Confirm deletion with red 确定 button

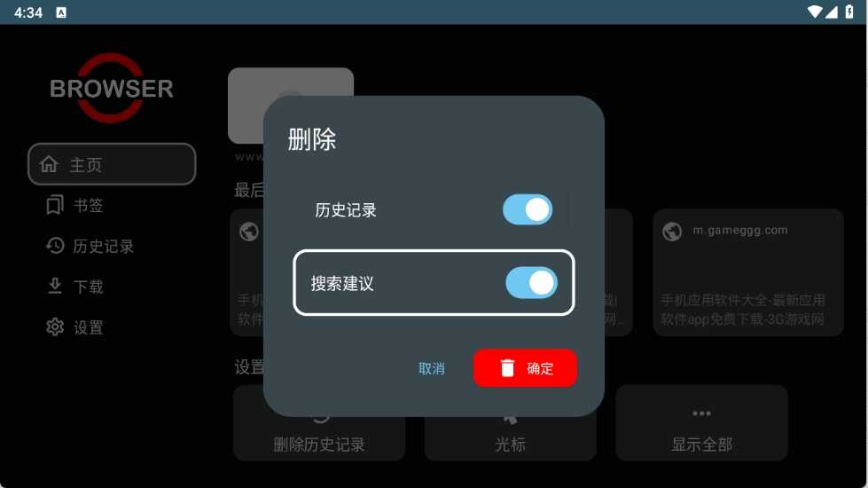525,368
